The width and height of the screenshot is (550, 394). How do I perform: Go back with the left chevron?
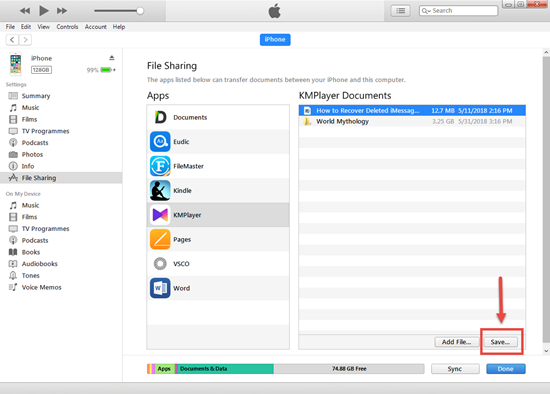pyautogui.click(x=12, y=40)
